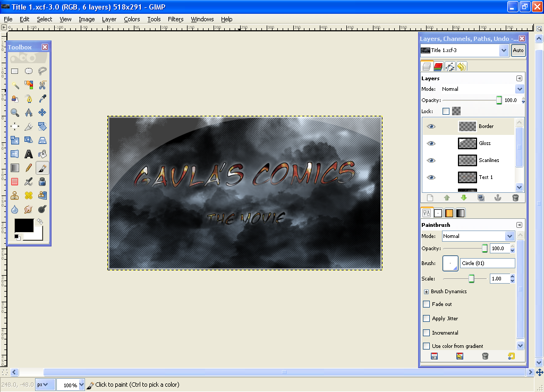544x392 pixels.
Task: Open the Filters menu
Action: point(176,19)
